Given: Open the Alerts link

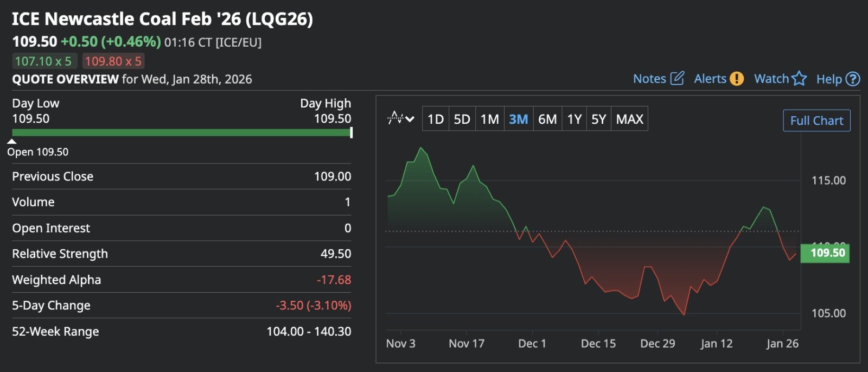Looking at the screenshot, I should (710, 79).
